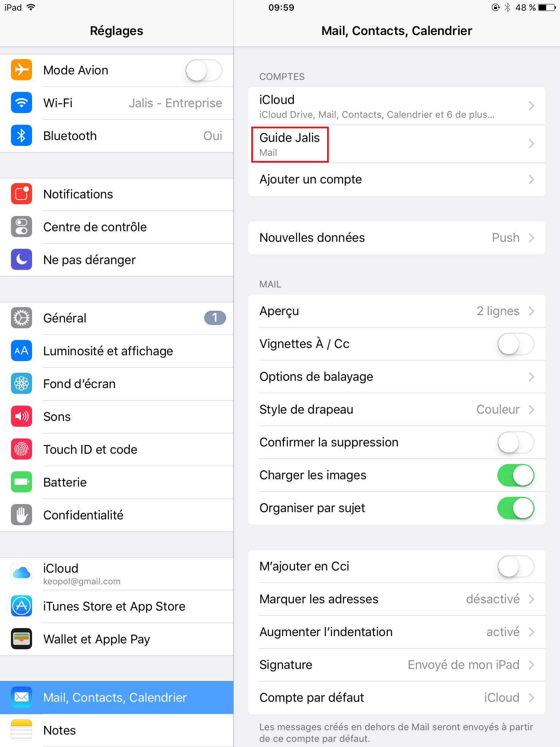Open the Signature setting chevron
560x747 pixels.
(532, 665)
